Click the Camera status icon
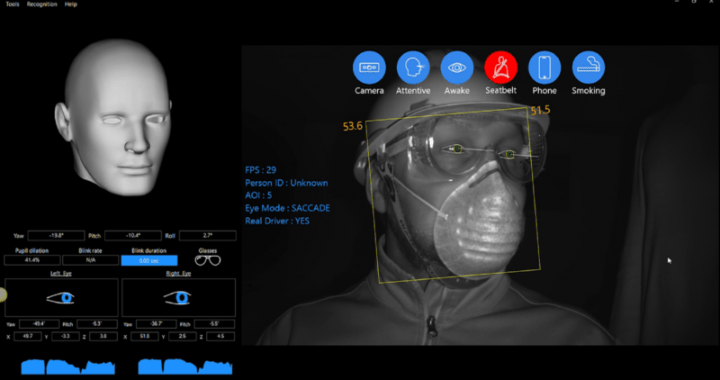The image size is (720, 380). point(369,67)
